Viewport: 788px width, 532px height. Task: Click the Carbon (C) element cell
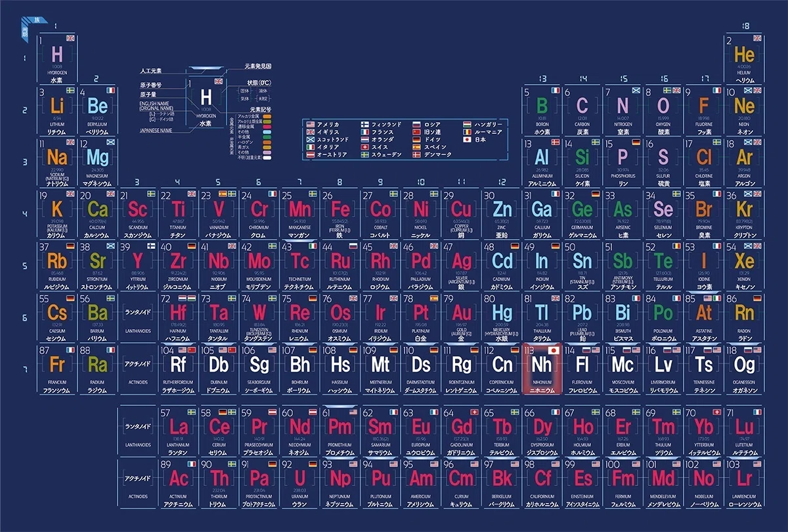click(x=583, y=110)
